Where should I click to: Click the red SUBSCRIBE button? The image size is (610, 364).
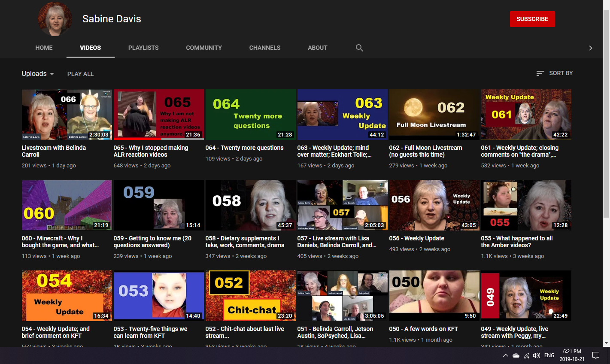[x=532, y=19]
